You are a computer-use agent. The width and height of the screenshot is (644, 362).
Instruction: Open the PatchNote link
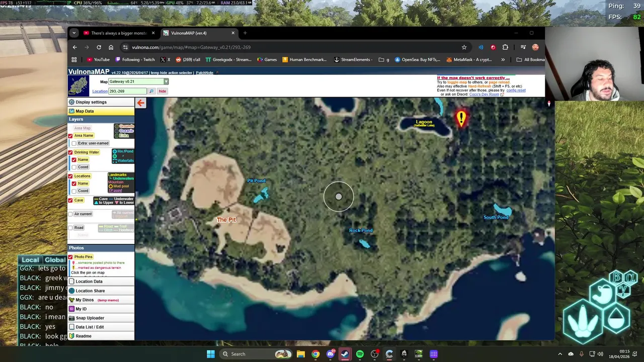tap(204, 73)
